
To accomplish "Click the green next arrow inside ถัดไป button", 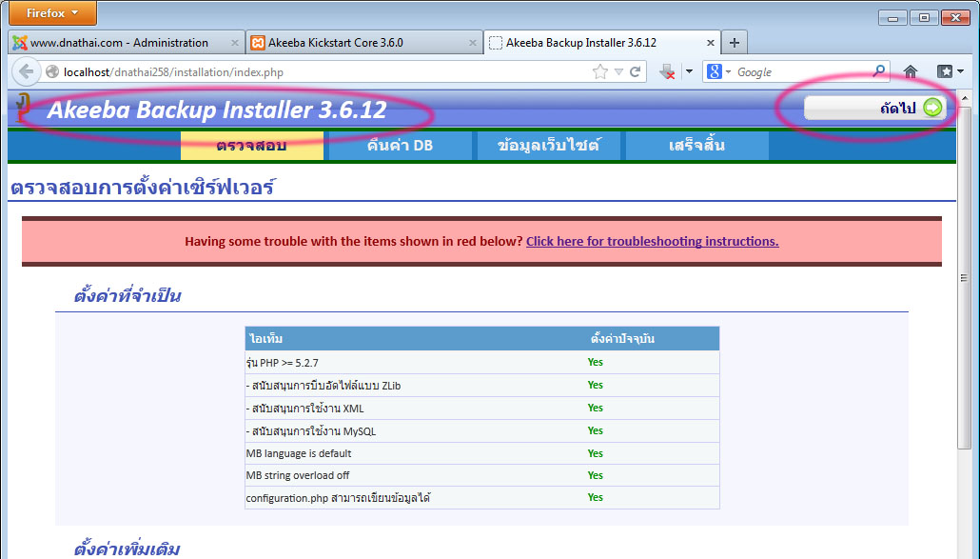I will coord(932,107).
